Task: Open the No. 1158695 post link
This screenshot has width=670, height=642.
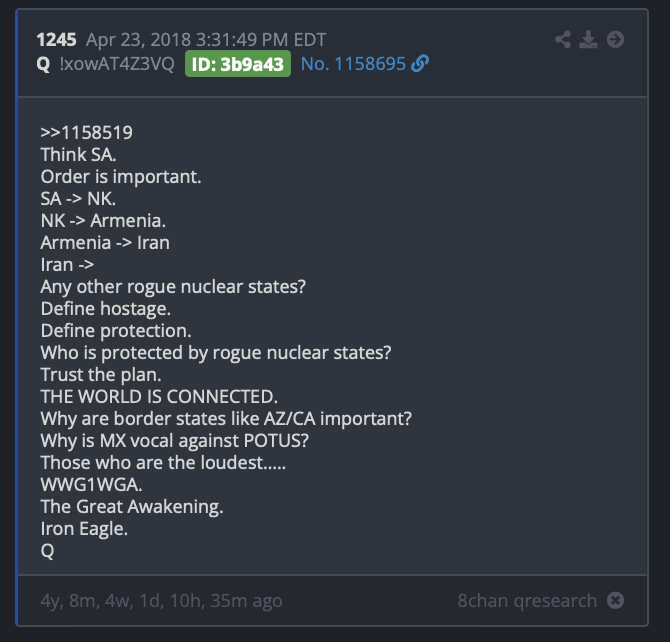Action: tap(353, 64)
